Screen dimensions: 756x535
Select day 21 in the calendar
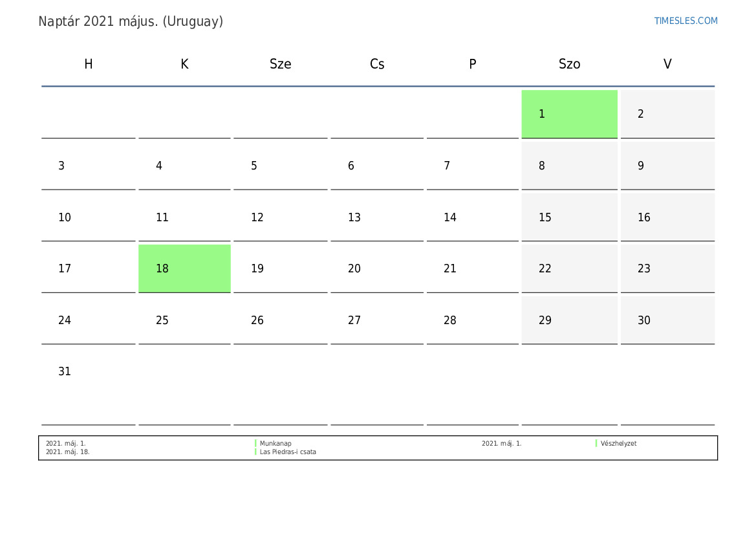click(x=473, y=268)
